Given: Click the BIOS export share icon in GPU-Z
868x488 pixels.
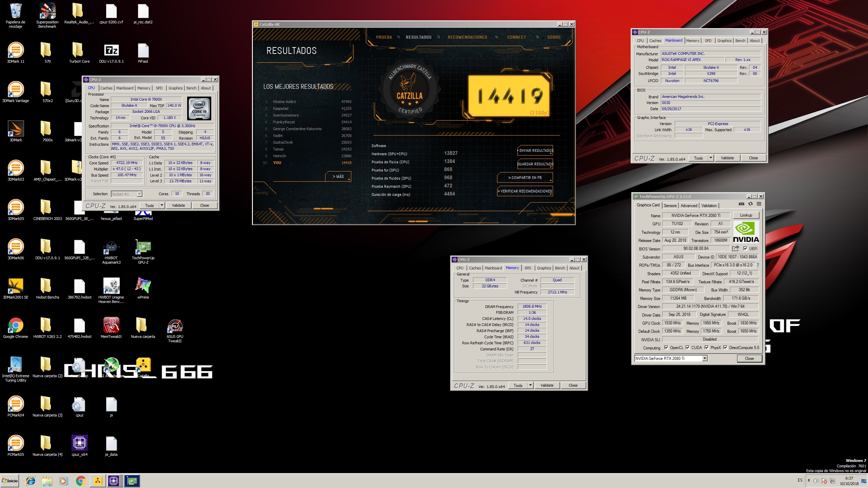Looking at the screenshot, I should click(735, 248).
